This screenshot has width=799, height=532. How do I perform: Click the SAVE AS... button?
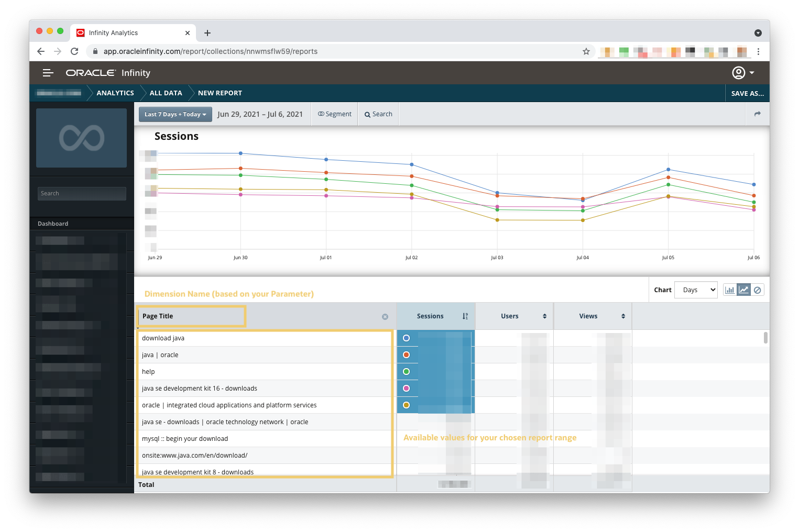[x=747, y=93]
